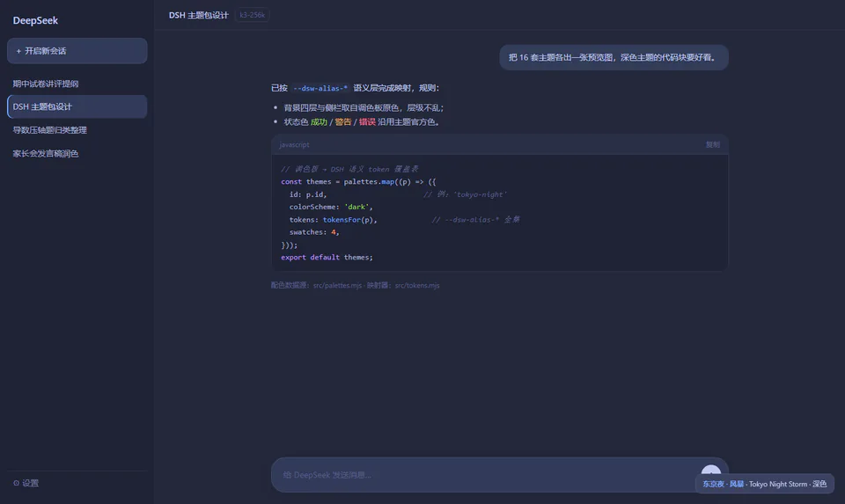Click the green 成功 status word
This screenshot has height=504, width=845.
click(319, 121)
